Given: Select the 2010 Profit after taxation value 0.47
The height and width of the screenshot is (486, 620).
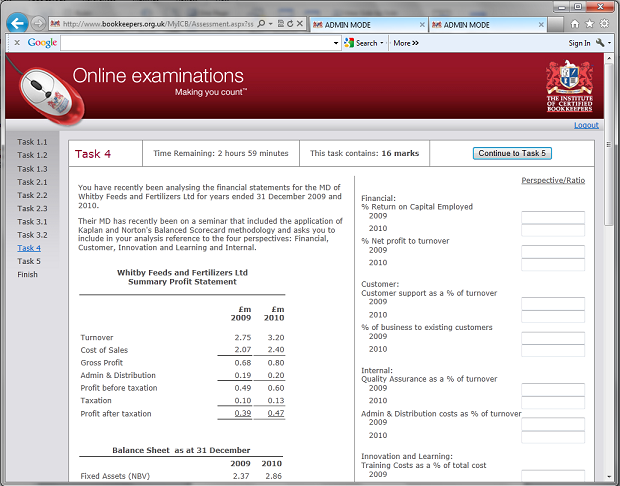Looking at the screenshot, I should (x=276, y=413).
